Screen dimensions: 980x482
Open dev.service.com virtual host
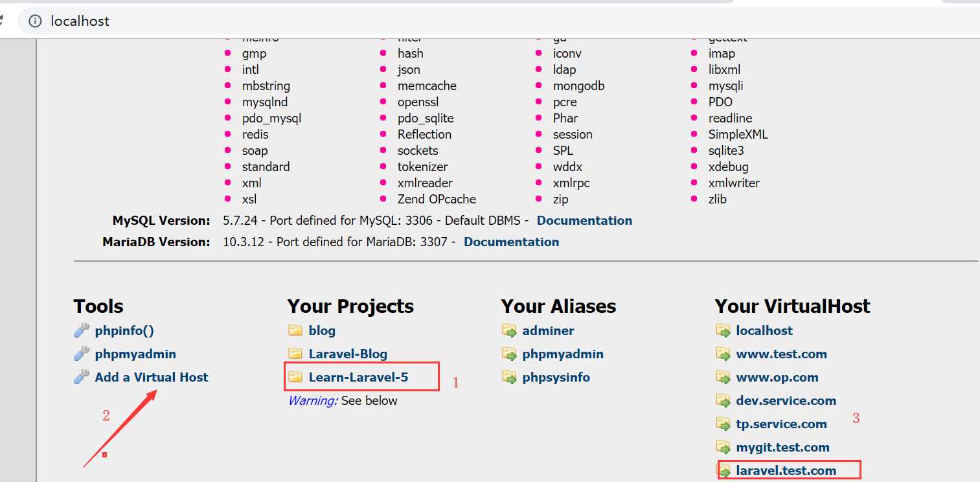click(786, 400)
